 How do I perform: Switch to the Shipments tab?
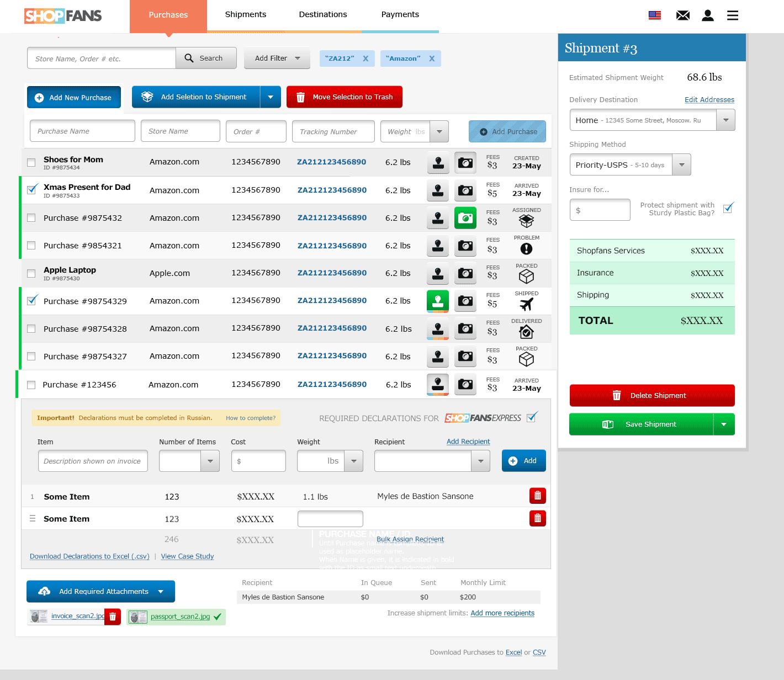[x=245, y=14]
